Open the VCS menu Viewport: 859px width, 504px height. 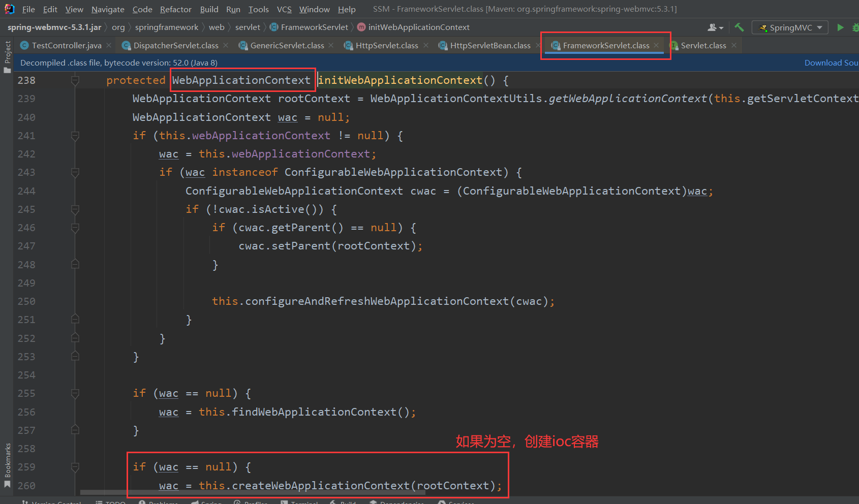[284, 9]
